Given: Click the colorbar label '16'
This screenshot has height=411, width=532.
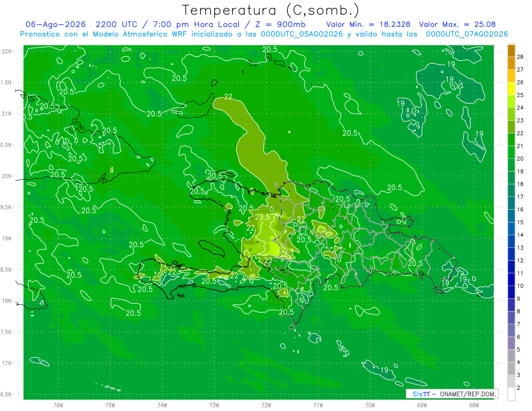Looking at the screenshot, I should click(521, 210).
